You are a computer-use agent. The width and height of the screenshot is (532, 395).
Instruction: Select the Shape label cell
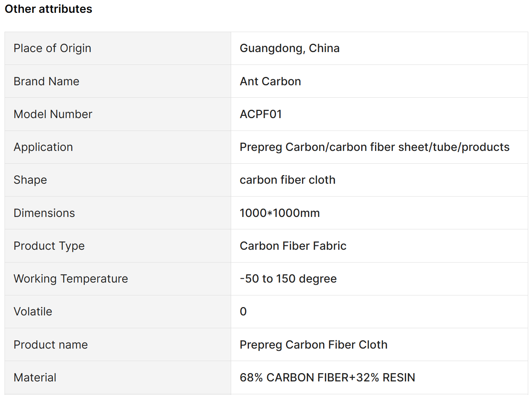pyautogui.click(x=118, y=180)
